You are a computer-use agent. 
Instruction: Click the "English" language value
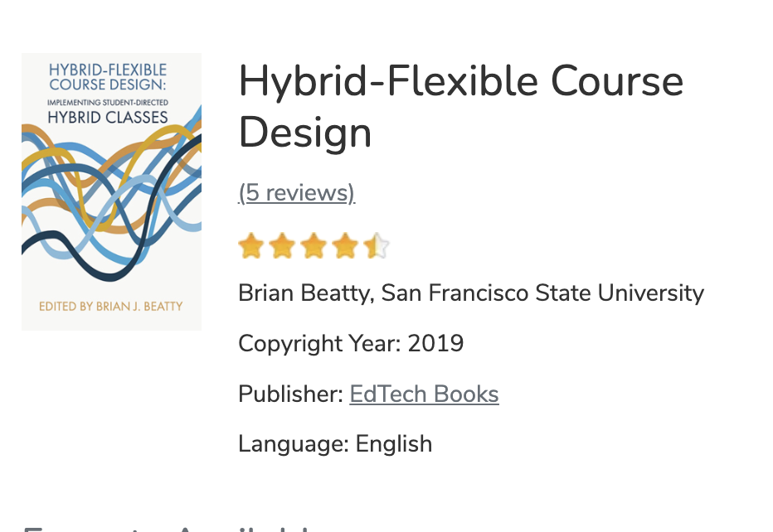coord(394,444)
